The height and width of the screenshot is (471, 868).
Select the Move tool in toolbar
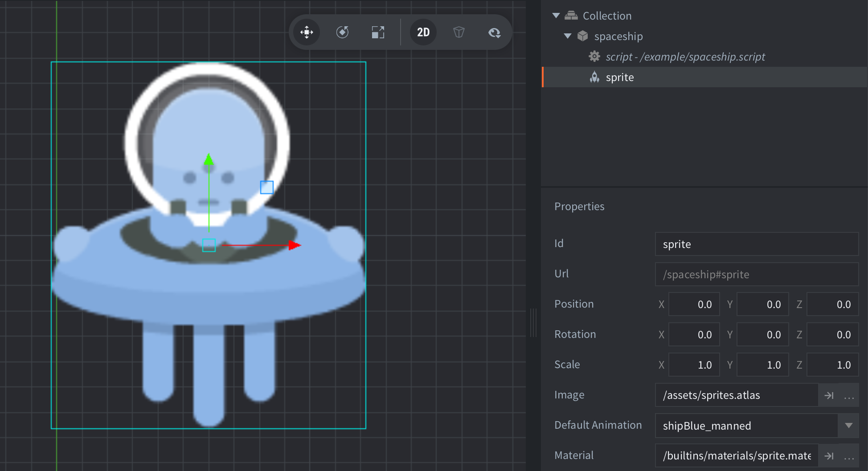[x=307, y=32]
